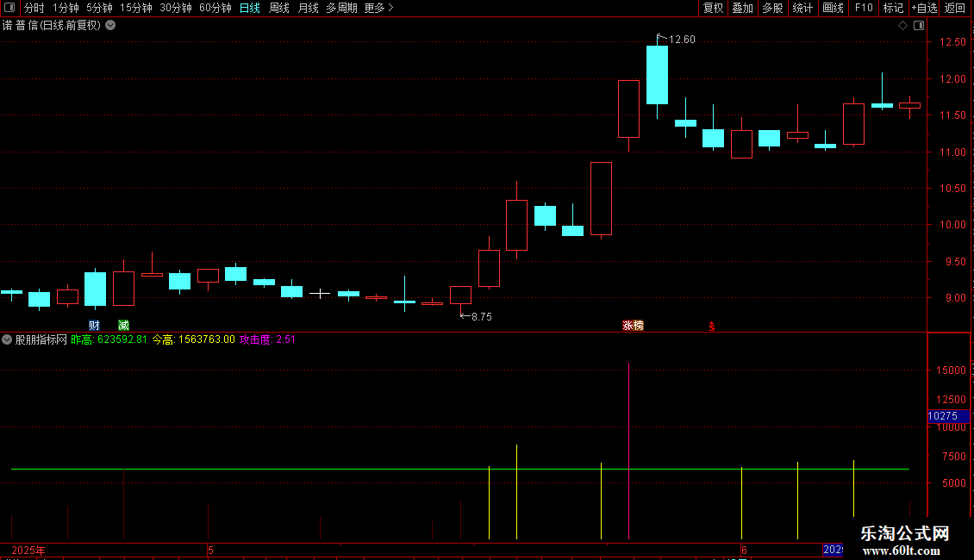Click the diamond icon at chart top-right
The height and width of the screenshot is (560, 974).
(903, 26)
